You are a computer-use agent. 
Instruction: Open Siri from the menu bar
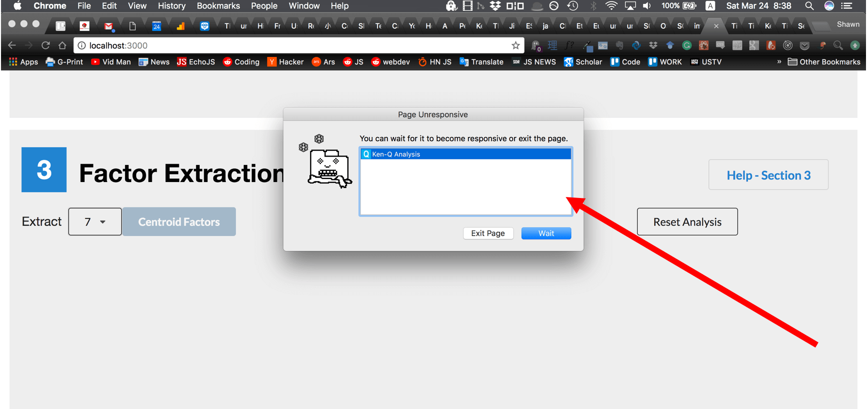829,6
